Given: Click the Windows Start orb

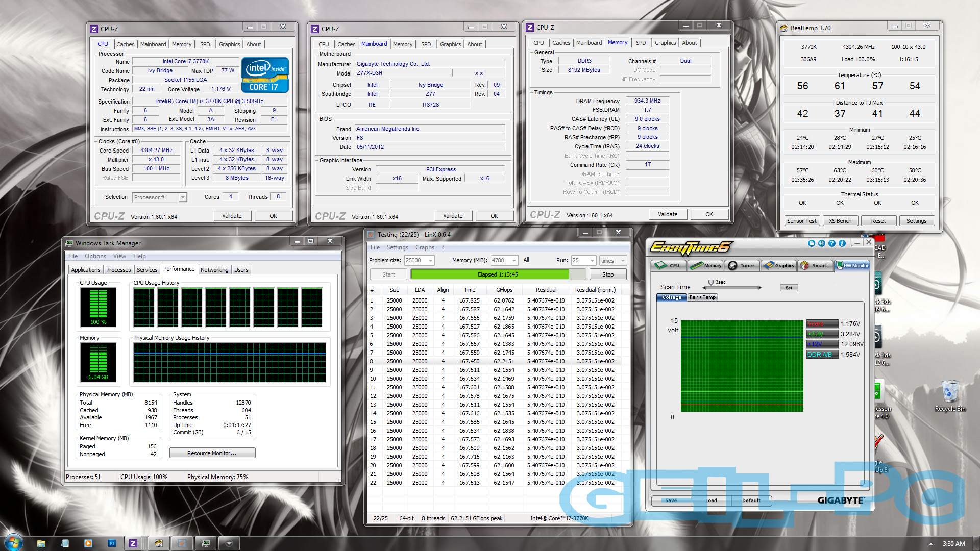Looking at the screenshot, I should [x=14, y=542].
